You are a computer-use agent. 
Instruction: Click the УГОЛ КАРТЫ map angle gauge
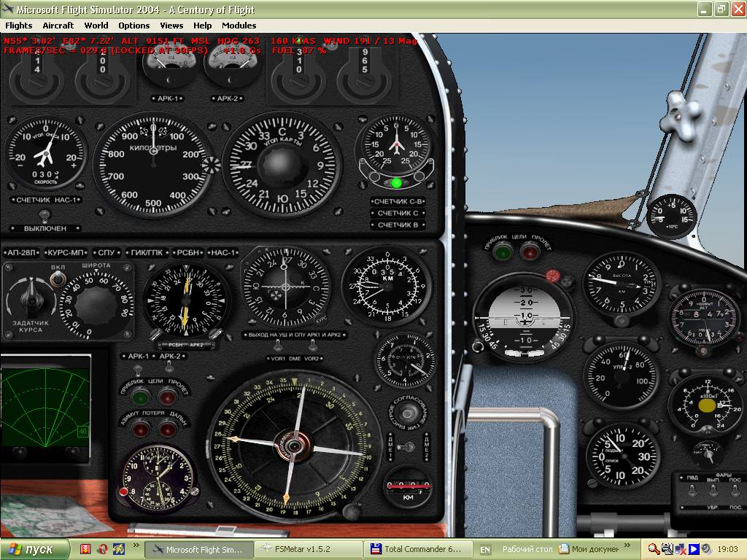pos(282,165)
